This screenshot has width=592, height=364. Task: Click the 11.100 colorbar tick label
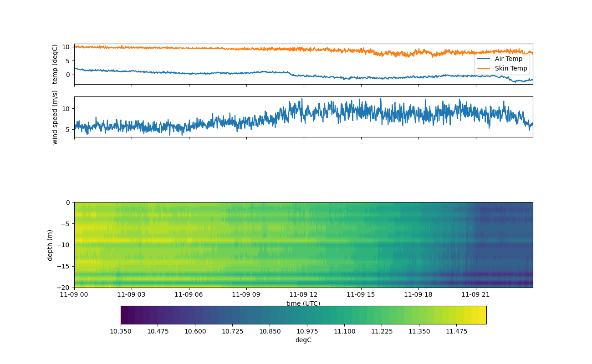pyautogui.click(x=344, y=331)
